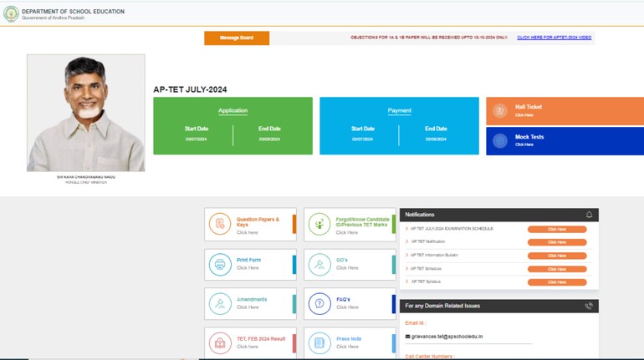644x360 pixels.
Task: Open the Amendments icon
Action: pyautogui.click(x=220, y=304)
